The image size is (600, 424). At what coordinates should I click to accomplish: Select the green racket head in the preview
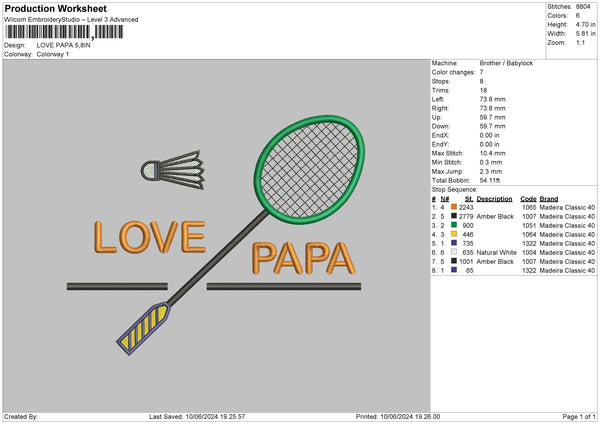(309, 170)
